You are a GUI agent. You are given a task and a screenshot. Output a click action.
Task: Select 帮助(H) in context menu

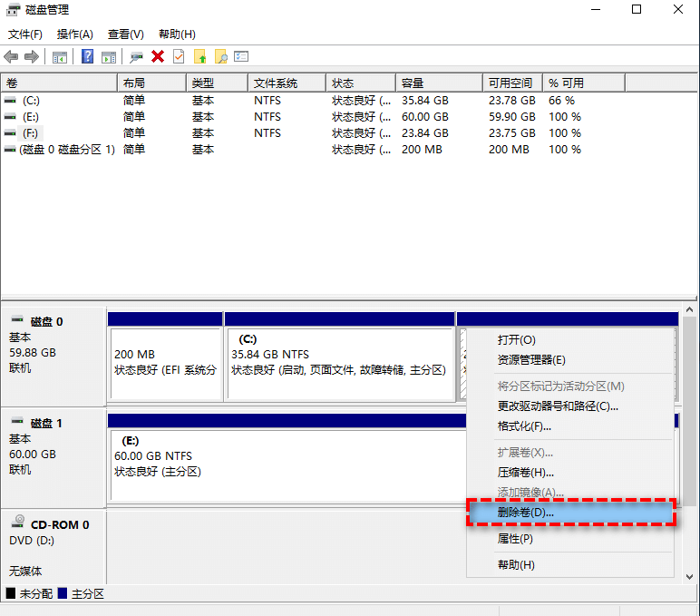(570, 564)
